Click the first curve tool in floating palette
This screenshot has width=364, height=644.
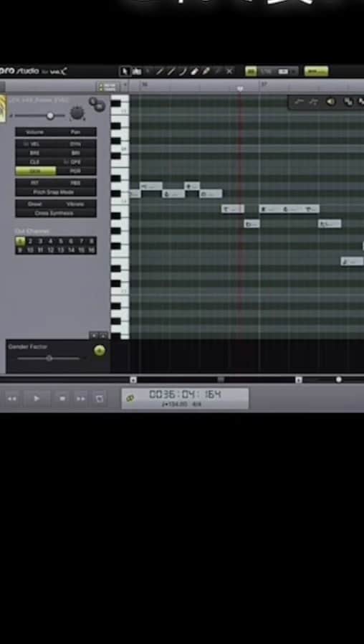tap(300, 102)
